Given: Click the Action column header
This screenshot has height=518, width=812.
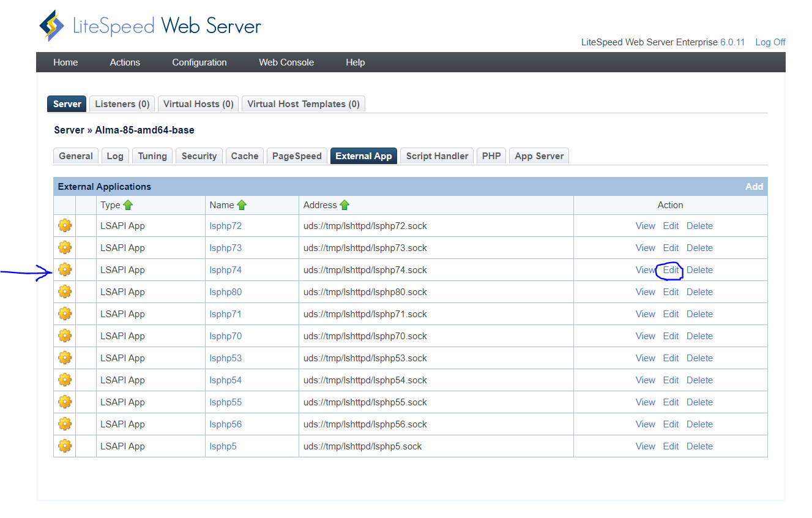Looking at the screenshot, I should pos(670,205).
